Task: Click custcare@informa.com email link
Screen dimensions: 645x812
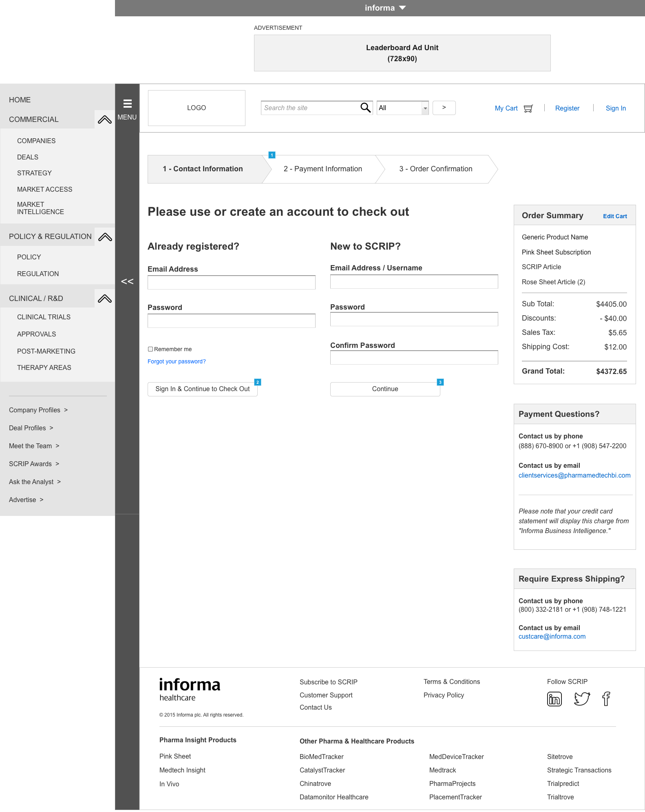Action: click(552, 636)
